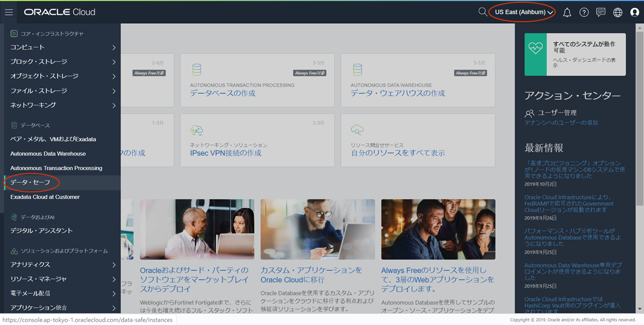Click the marketplace deploy article photo
This screenshot has height=325, width=644.
(x=197, y=229)
